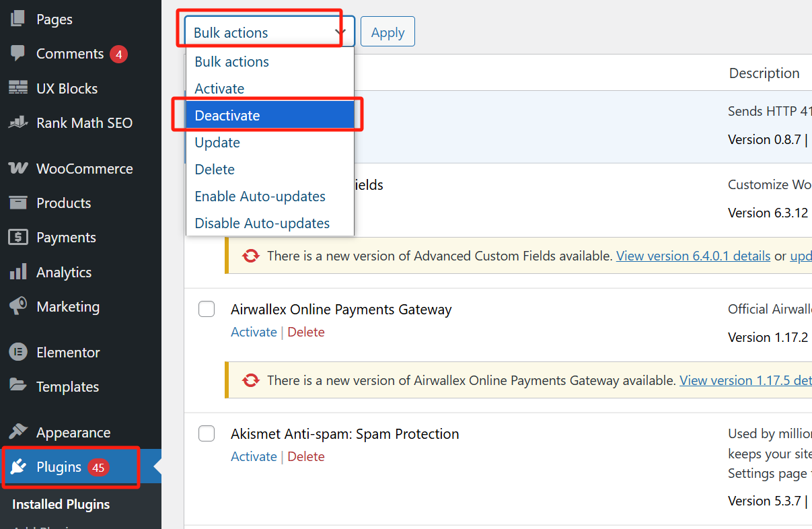The image size is (812, 529).
Task: Delete the Akismet Anti-spam plugin
Action: coord(306,457)
